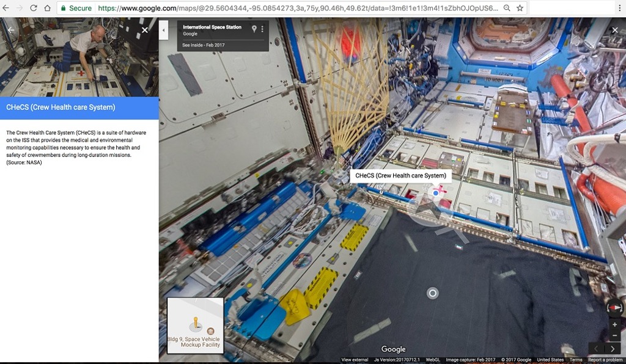The image size is (626, 364).
Task: Zoom in with the plus button
Action: [x=614, y=325]
